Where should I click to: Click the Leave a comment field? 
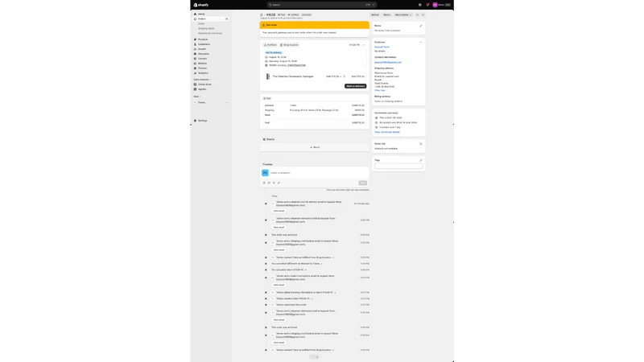(x=319, y=173)
